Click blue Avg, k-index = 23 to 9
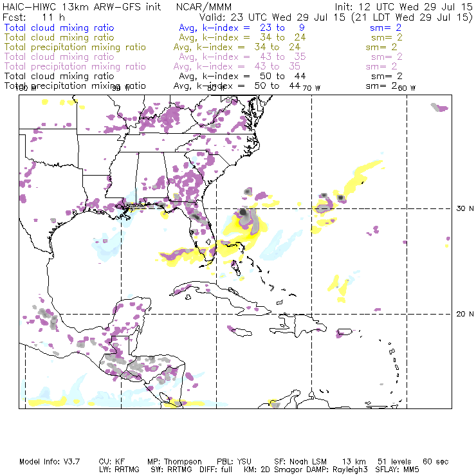Viewport: 476px width, 476px height. coord(242,28)
